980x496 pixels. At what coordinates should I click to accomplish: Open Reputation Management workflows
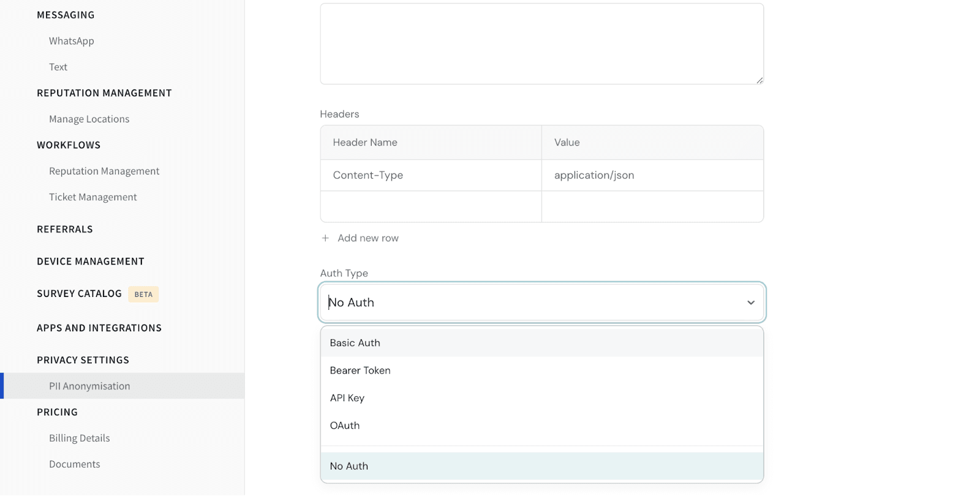point(104,171)
